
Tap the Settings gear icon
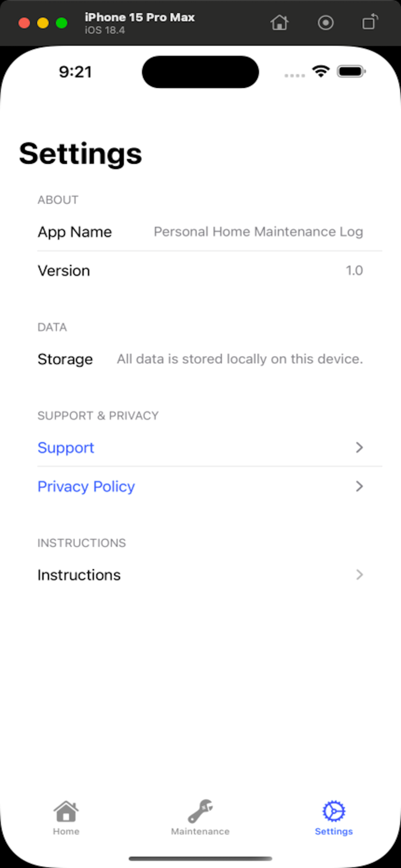point(333,812)
